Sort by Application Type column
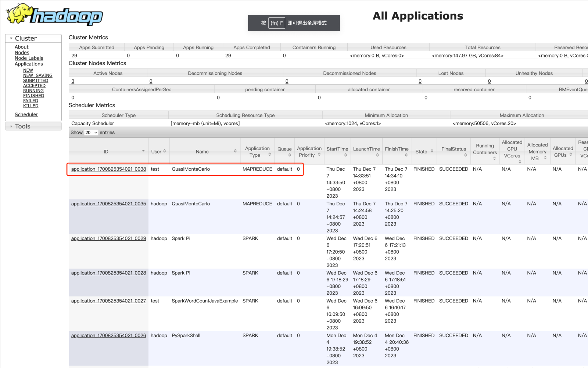The width and height of the screenshot is (588, 368). 258,151
